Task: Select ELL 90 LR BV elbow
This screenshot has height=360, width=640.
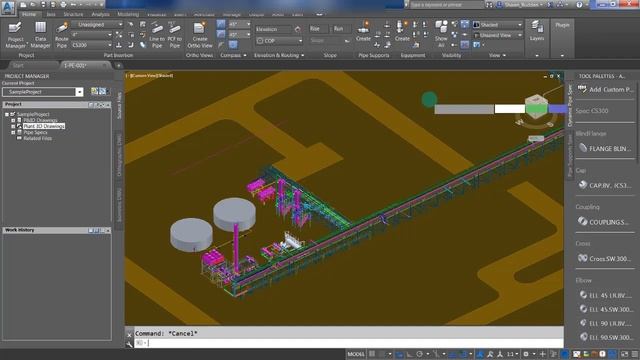Action: click(606, 323)
